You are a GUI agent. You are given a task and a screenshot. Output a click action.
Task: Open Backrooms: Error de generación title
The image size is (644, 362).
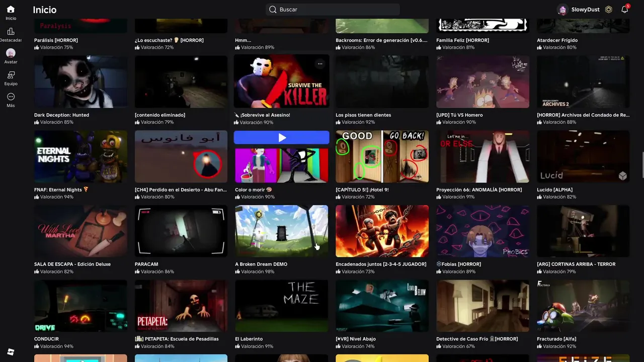[x=382, y=40]
